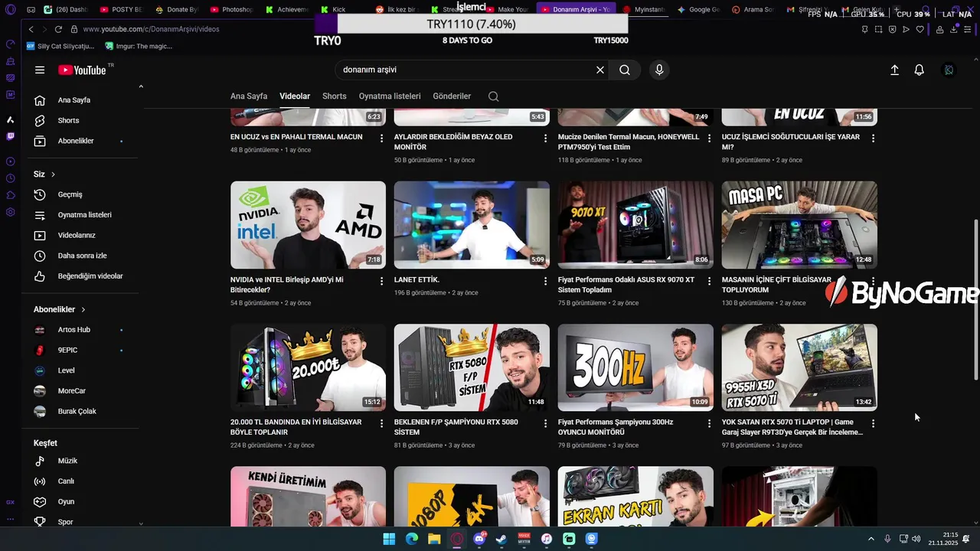Switch to the Photoshop browser tab
Image resolution: width=980 pixels, height=551 pixels.
231,10
